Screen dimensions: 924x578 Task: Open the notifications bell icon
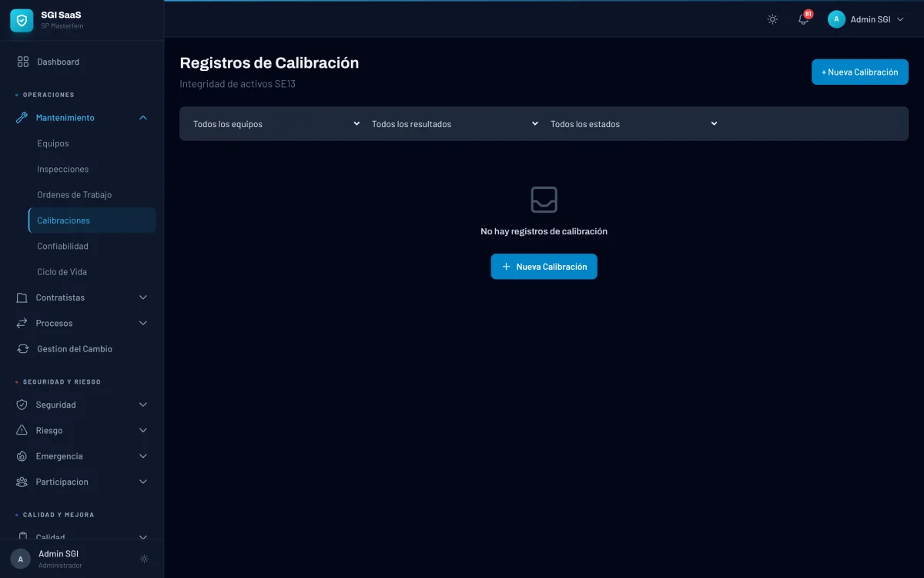click(x=803, y=19)
